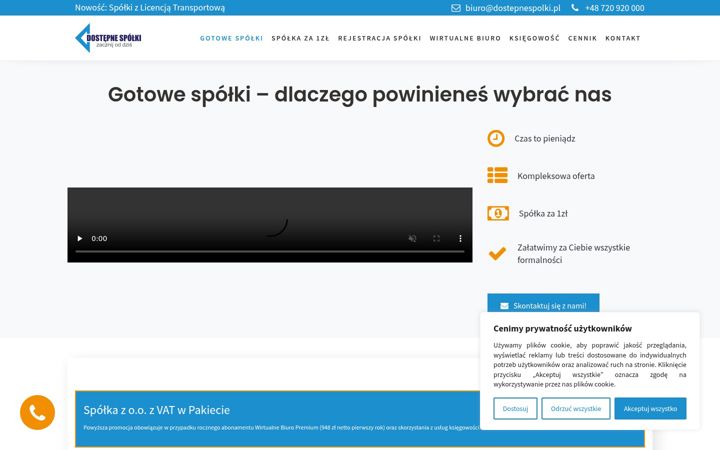Open video more options menu
Viewport: 720px width, 450px height.
[460, 238]
